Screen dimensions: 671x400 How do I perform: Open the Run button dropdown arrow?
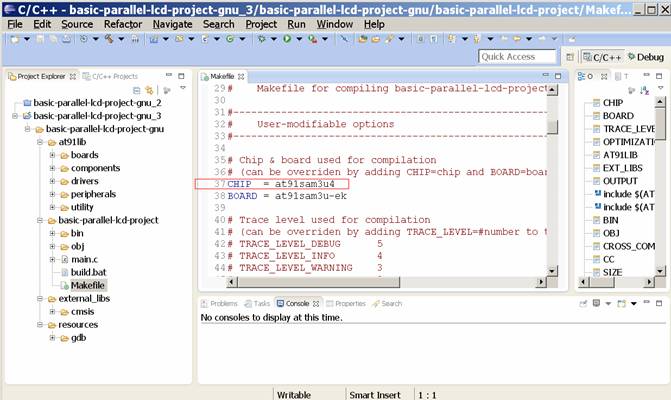coord(299,39)
